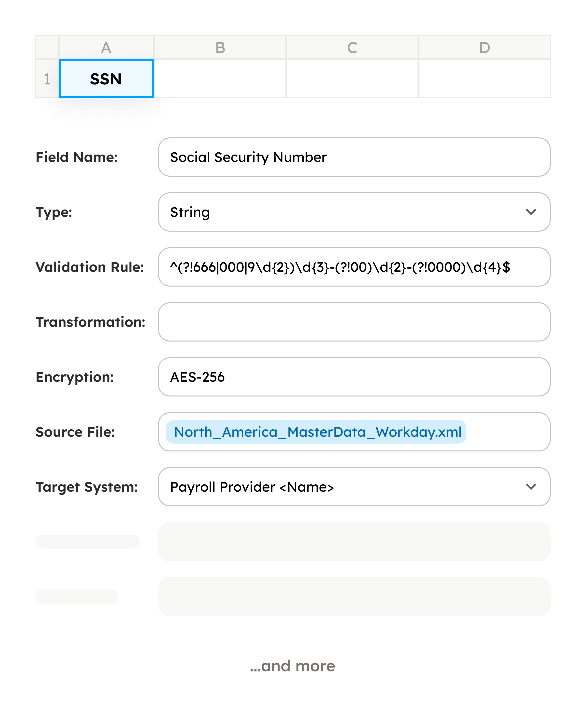This screenshot has width=588, height=711.
Task: Click column C header
Action: [x=352, y=47]
